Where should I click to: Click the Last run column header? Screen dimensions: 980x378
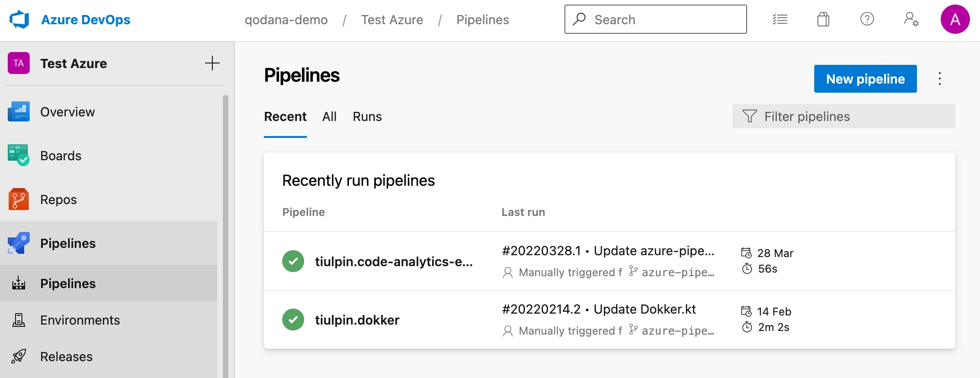(x=523, y=212)
